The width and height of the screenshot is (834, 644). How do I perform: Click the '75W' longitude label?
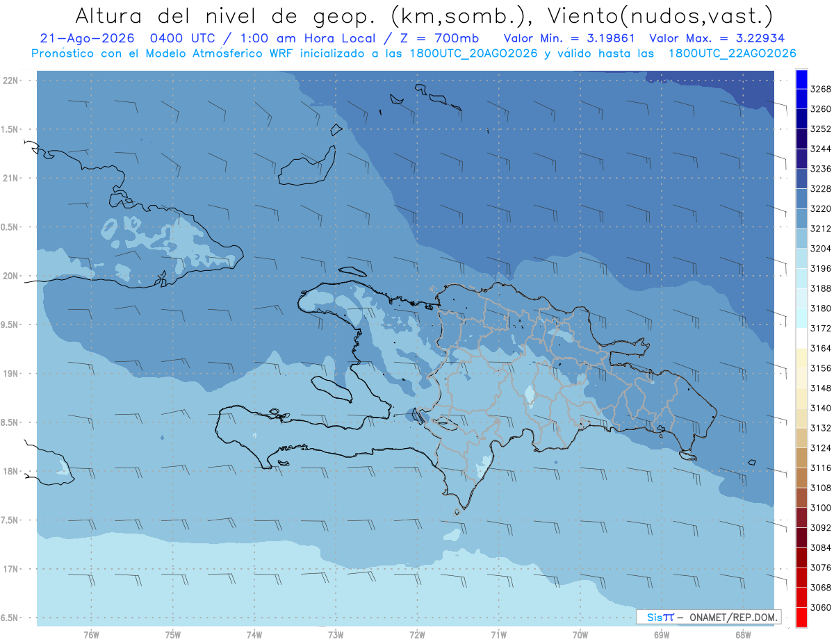pos(172,634)
